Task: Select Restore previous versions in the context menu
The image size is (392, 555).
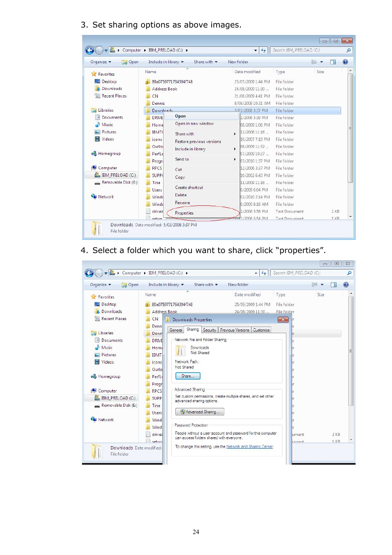Action: [198, 142]
